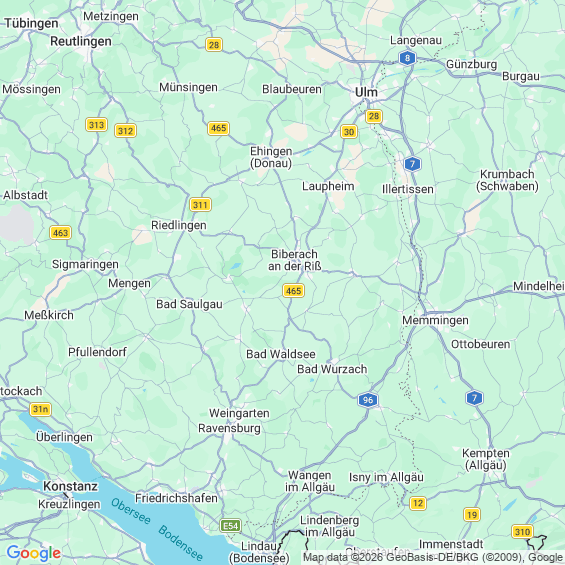Click the A8 motorway shield near Langenau
This screenshot has width=565, height=565.
point(407,58)
